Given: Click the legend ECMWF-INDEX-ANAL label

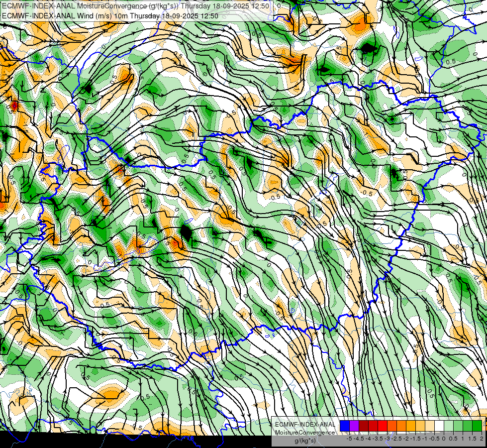Looking at the screenshot, I should pos(305,425).
